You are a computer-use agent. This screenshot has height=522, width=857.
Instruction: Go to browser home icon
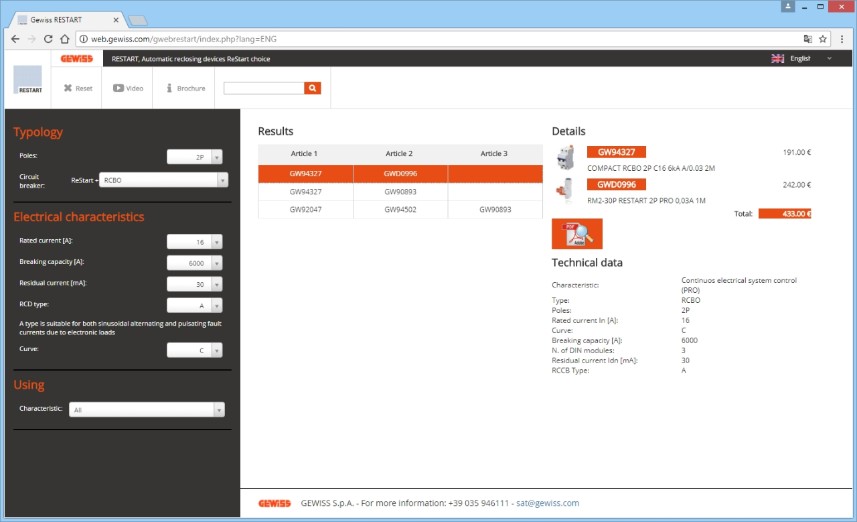tap(64, 39)
